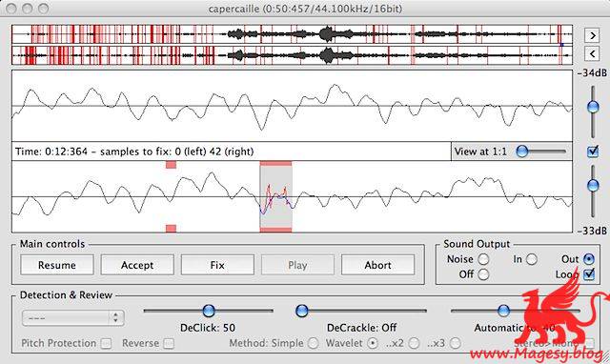Click the lower waveform gain slider knob
Screen dimensions: 610x364
(593, 186)
